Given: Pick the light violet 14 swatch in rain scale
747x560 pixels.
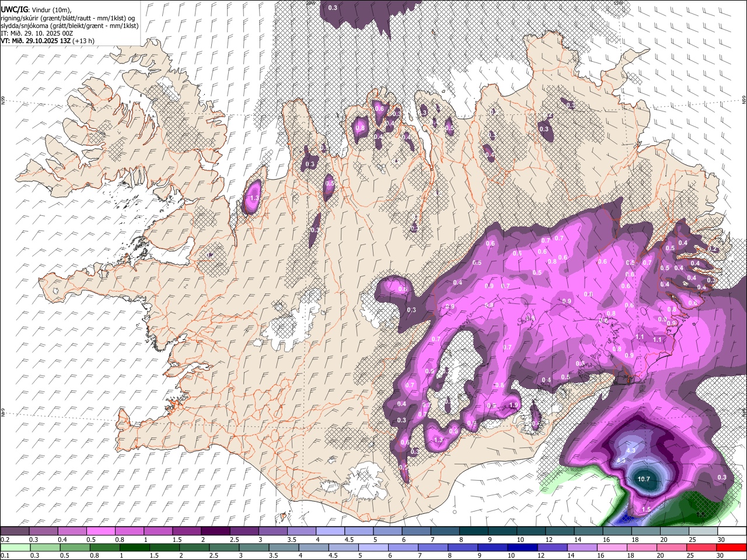Looking at the screenshot, I should point(582,547).
